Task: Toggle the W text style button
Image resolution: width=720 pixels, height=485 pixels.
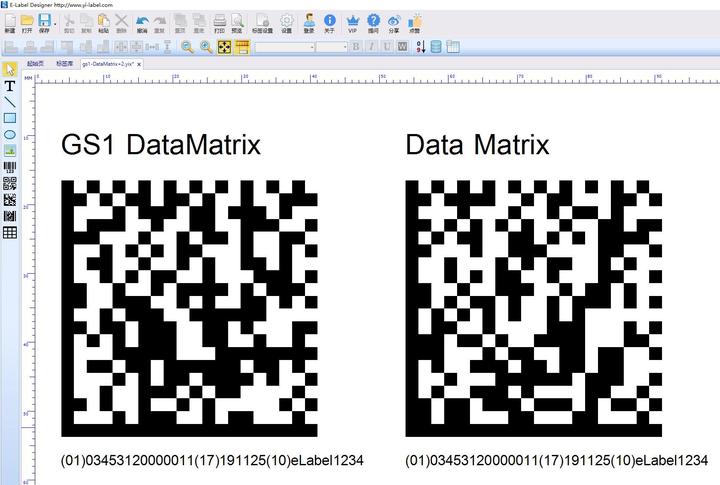Action: pyautogui.click(x=403, y=47)
